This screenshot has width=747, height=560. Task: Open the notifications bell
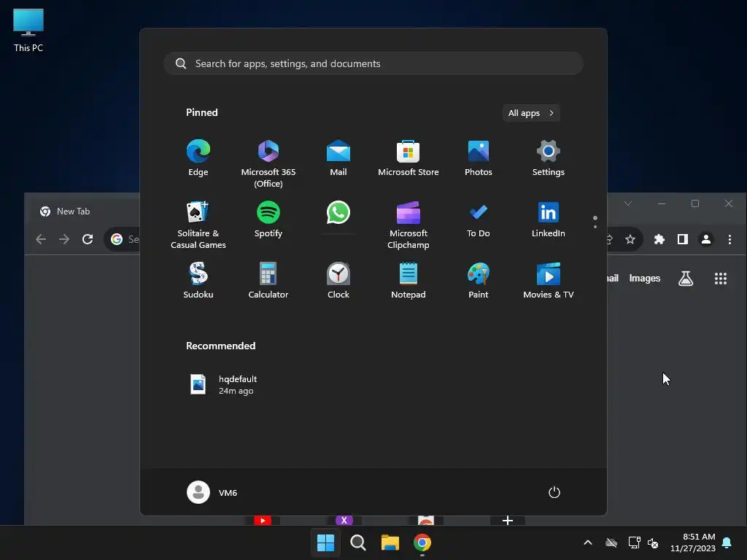point(727,542)
